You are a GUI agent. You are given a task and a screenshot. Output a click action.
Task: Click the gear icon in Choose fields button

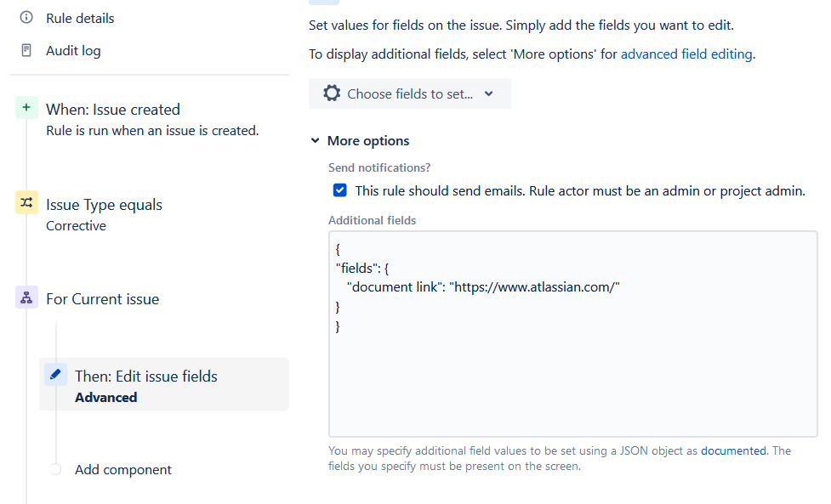pyautogui.click(x=331, y=93)
